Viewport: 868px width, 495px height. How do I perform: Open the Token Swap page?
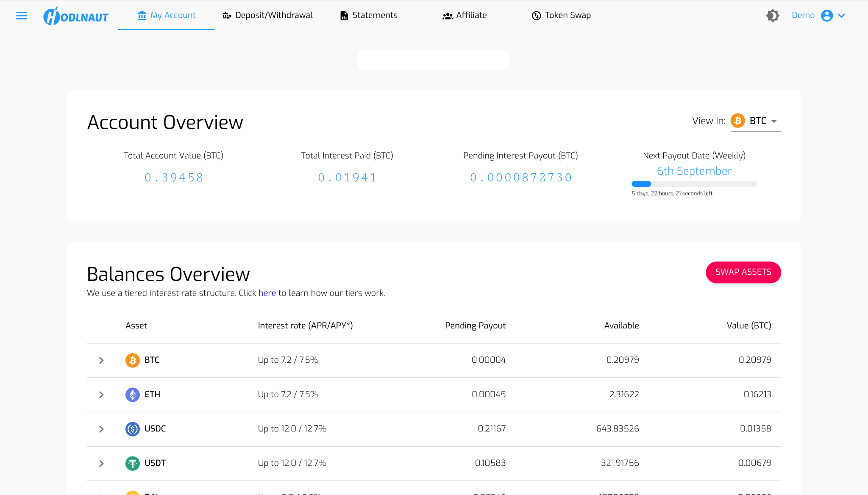tap(561, 16)
